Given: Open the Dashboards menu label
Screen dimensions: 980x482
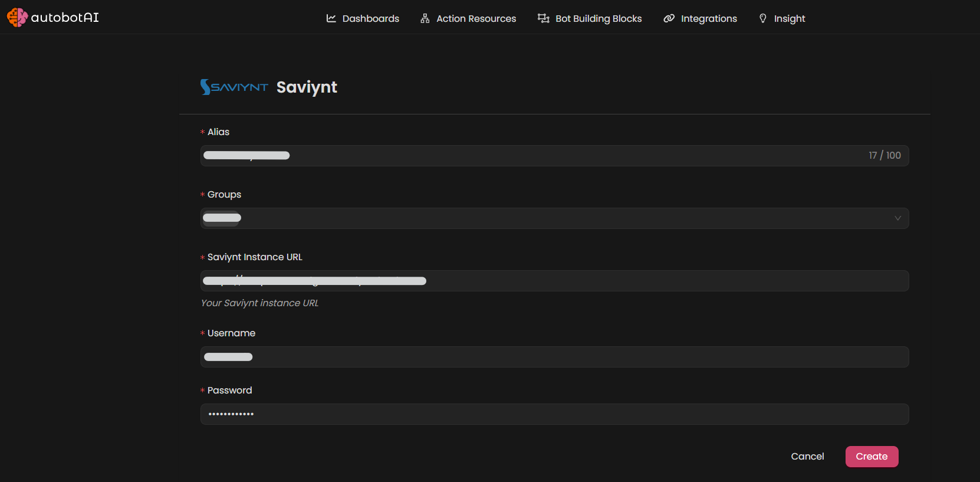Looking at the screenshot, I should pos(370,18).
